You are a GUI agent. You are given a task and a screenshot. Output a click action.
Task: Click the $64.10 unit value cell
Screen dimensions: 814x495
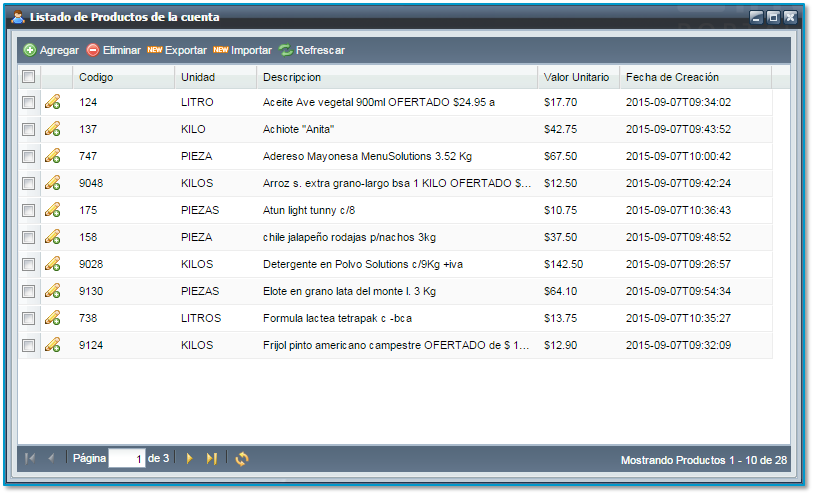click(x=560, y=291)
